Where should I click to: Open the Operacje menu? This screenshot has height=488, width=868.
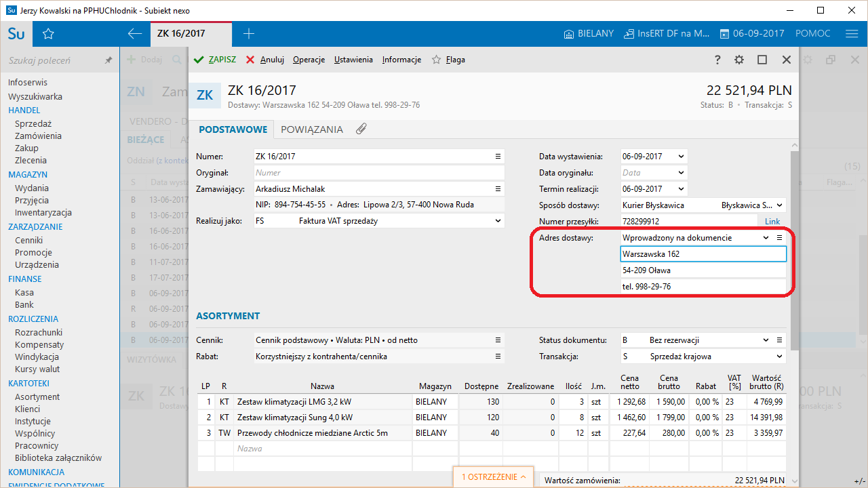(x=309, y=60)
